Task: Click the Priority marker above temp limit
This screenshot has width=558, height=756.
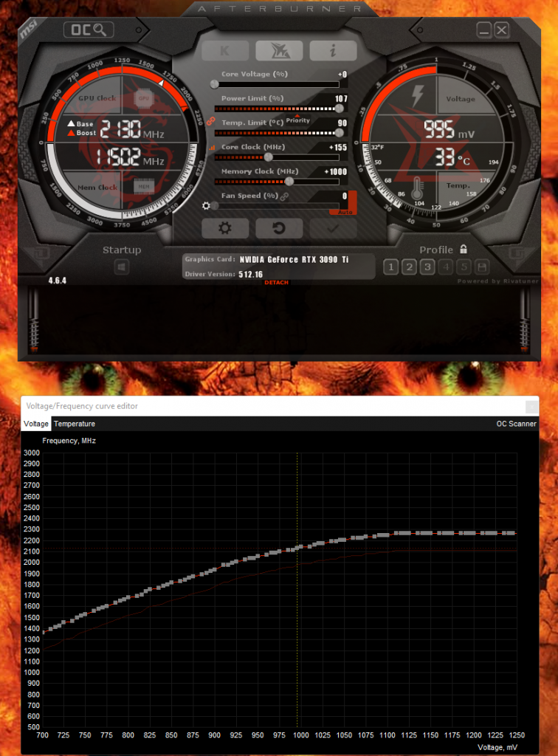Action: coord(297,120)
